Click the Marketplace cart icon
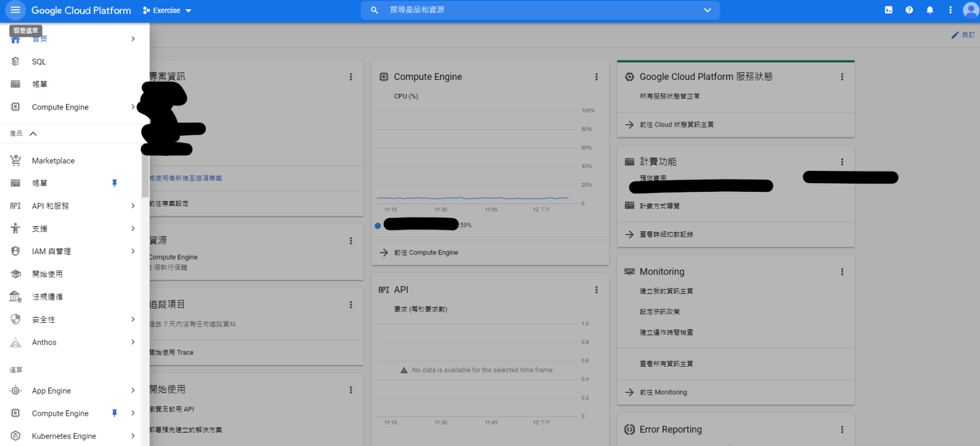 (x=16, y=160)
